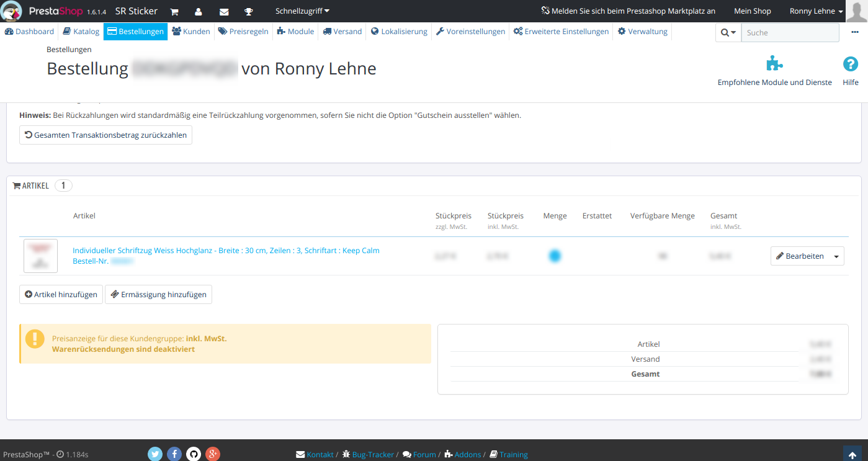The width and height of the screenshot is (868, 461).
Task: Click the Ermässigung hinzufügen button
Action: click(159, 295)
